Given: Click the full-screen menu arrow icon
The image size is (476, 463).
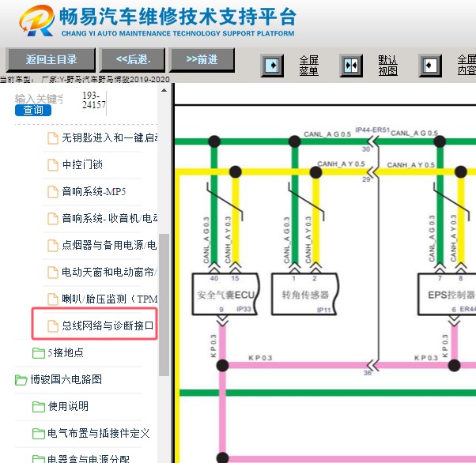Looking at the screenshot, I should (272, 66).
